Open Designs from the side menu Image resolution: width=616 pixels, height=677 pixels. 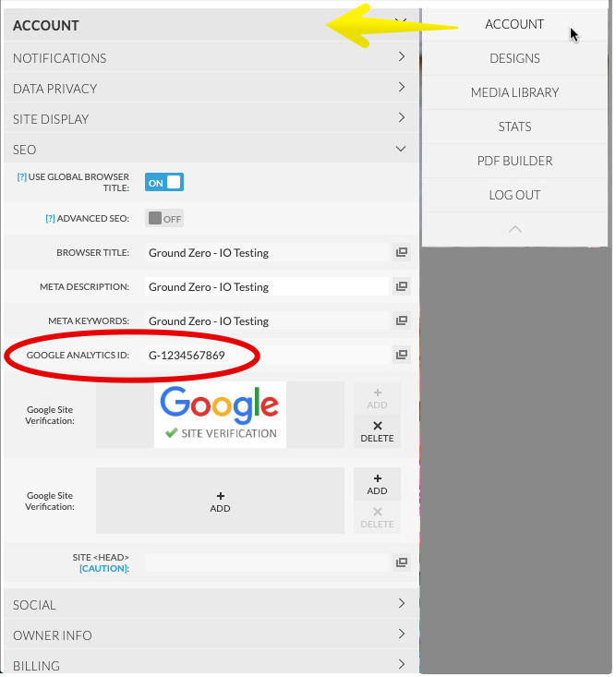pyautogui.click(x=517, y=59)
